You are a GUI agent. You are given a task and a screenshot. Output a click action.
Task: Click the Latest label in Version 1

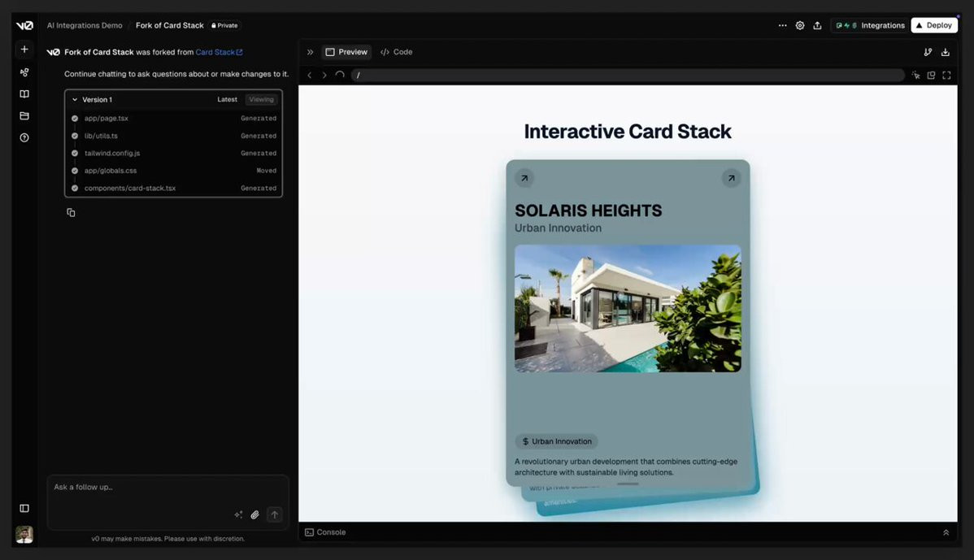pos(228,99)
